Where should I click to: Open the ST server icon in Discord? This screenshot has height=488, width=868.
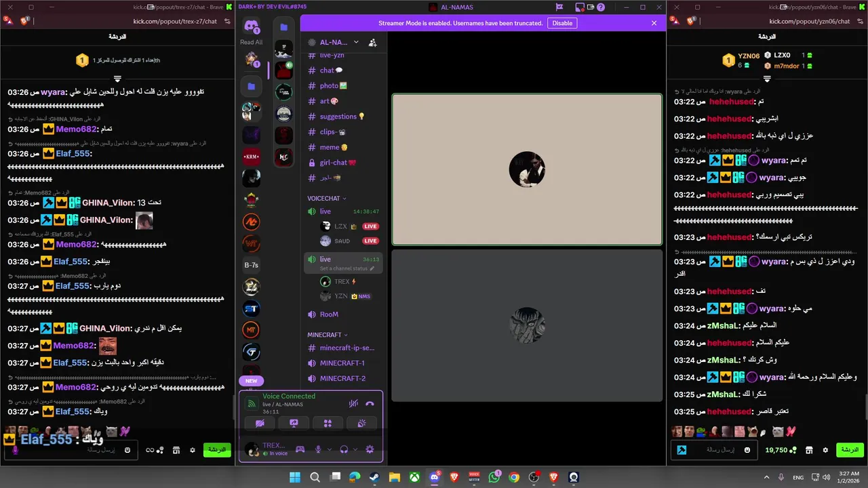[x=252, y=308]
